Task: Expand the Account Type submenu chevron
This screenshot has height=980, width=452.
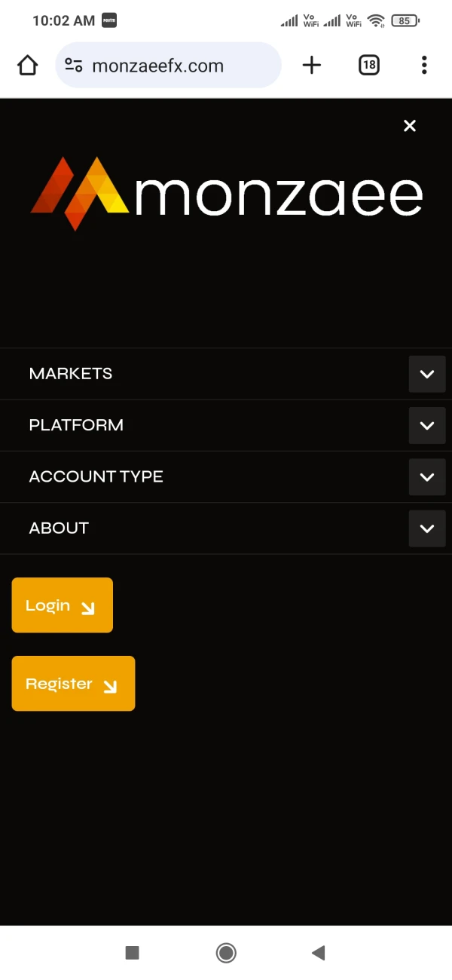Action: 427,477
